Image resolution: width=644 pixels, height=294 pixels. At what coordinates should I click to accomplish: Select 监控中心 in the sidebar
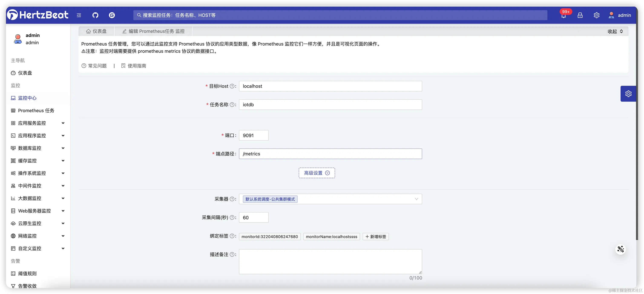[x=37, y=98]
